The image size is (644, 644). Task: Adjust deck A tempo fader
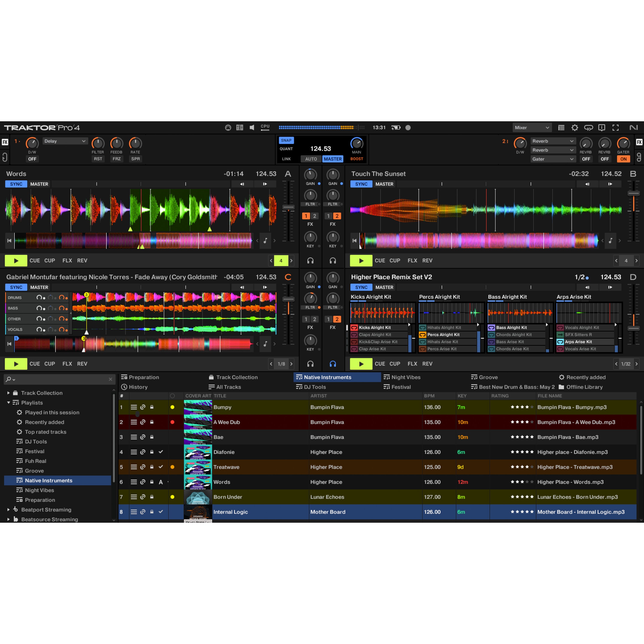pyautogui.click(x=288, y=207)
